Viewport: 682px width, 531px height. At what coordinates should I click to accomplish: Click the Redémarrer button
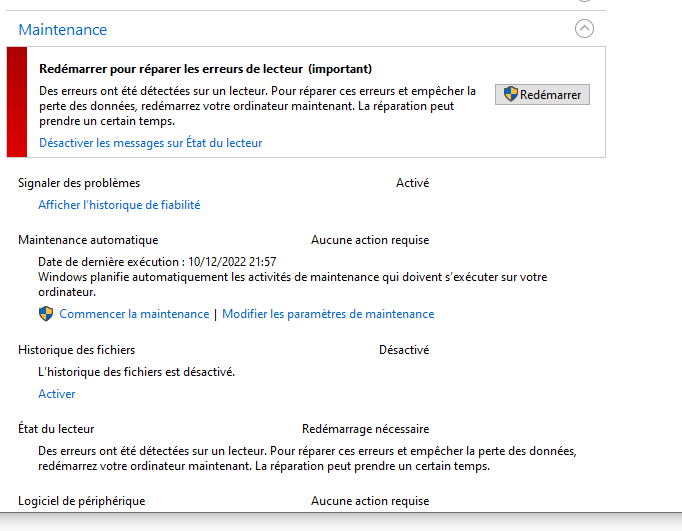(542, 94)
